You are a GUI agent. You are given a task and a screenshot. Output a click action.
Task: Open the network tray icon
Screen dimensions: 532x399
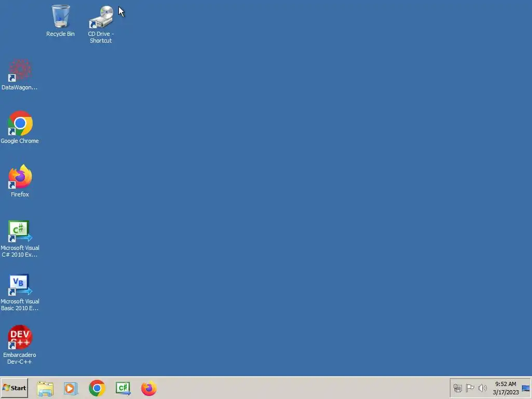pos(458,388)
